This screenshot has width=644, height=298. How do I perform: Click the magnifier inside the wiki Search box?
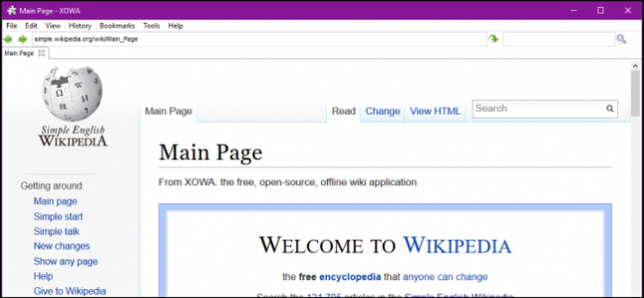[609, 109]
